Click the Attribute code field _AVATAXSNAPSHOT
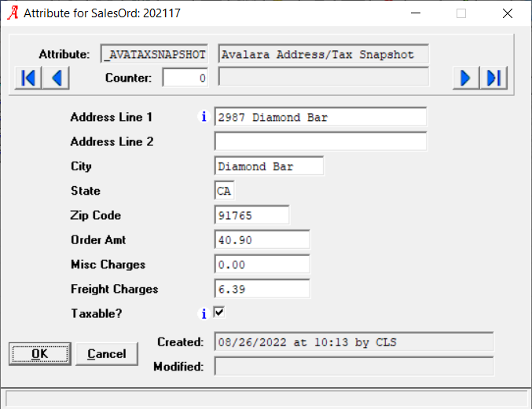The width and height of the screenshot is (532, 409). [x=154, y=54]
